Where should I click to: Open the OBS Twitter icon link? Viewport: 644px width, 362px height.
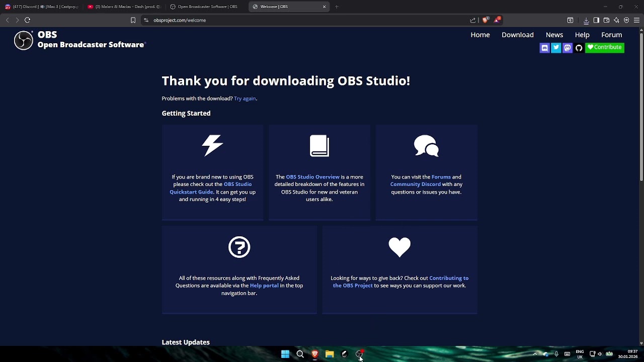(x=556, y=48)
